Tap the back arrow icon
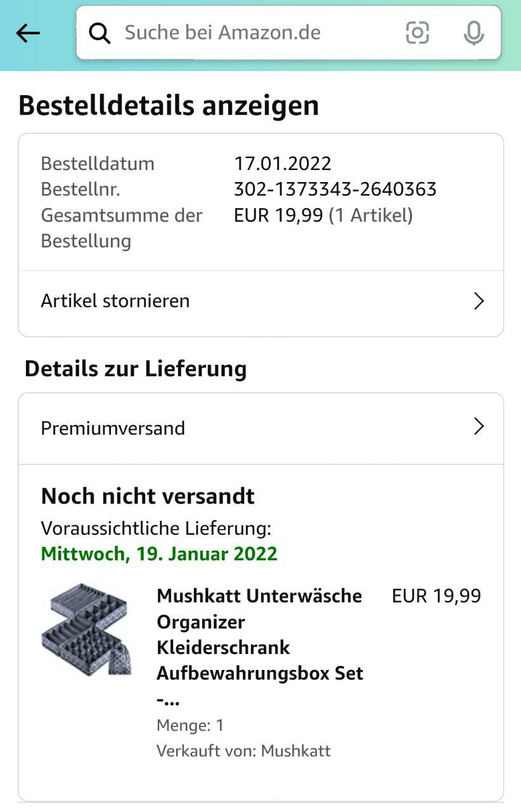521x812 pixels. pyautogui.click(x=28, y=33)
